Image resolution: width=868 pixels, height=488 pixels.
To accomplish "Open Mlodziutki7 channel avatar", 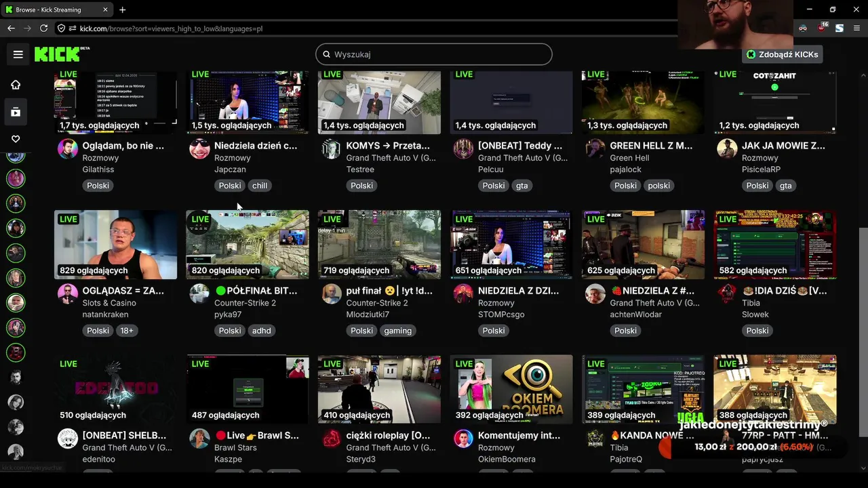I will [332, 293].
